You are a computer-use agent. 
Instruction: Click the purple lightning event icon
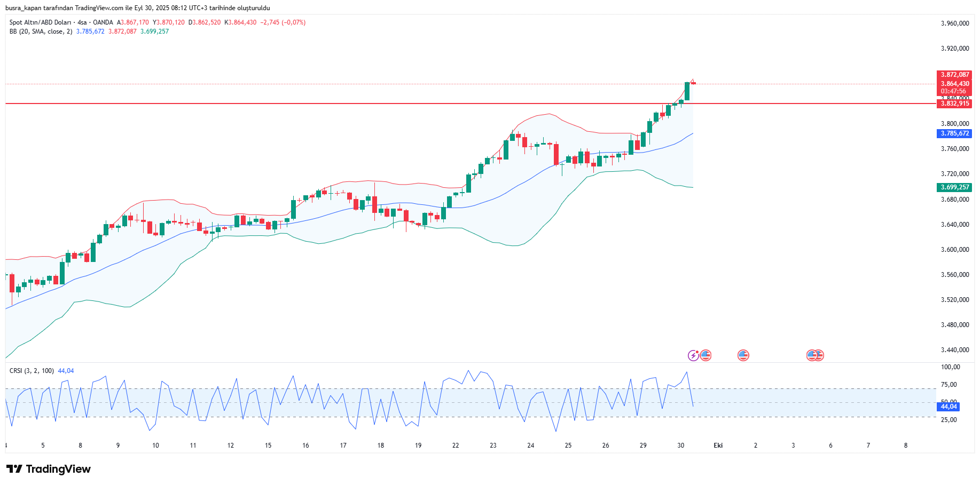coord(693,355)
